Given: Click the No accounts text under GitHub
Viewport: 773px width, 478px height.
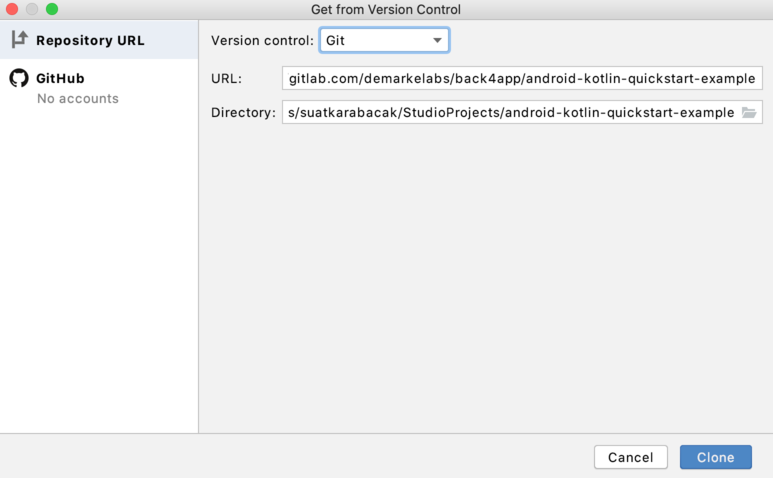Looking at the screenshot, I should [x=78, y=99].
